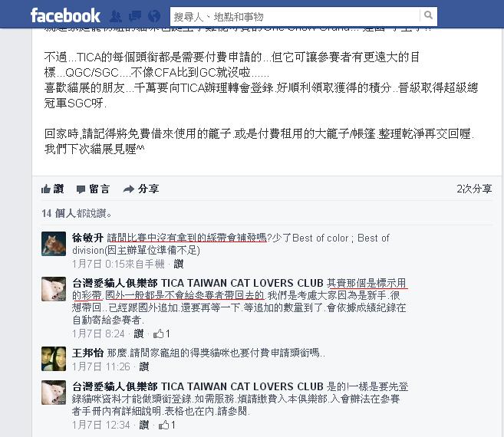Screen dimensions: 504x437
Task: View the like count on the 8:24 reply
Action: [x=161, y=333]
